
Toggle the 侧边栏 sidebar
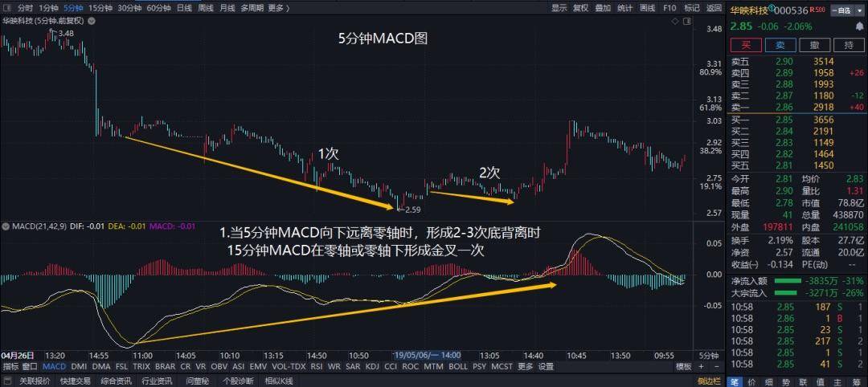coord(709,381)
